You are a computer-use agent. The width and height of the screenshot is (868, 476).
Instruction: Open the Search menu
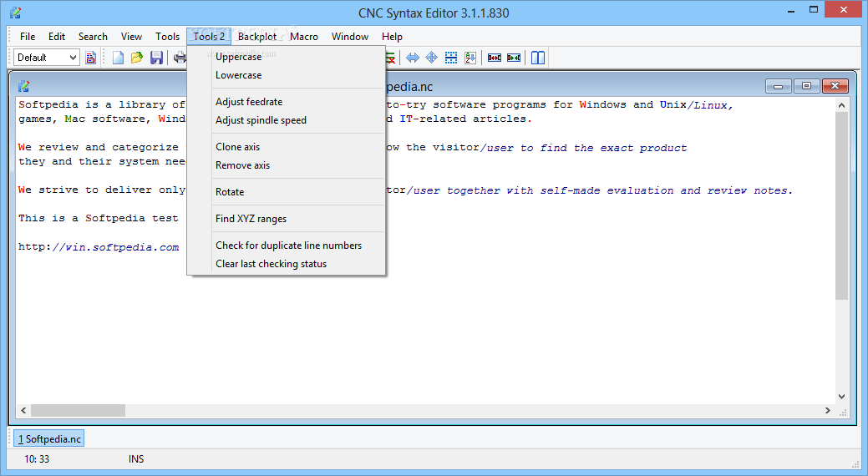click(x=93, y=37)
